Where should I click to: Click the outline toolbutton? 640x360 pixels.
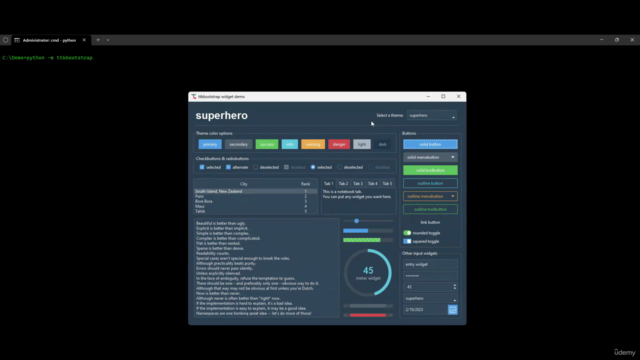430,209
